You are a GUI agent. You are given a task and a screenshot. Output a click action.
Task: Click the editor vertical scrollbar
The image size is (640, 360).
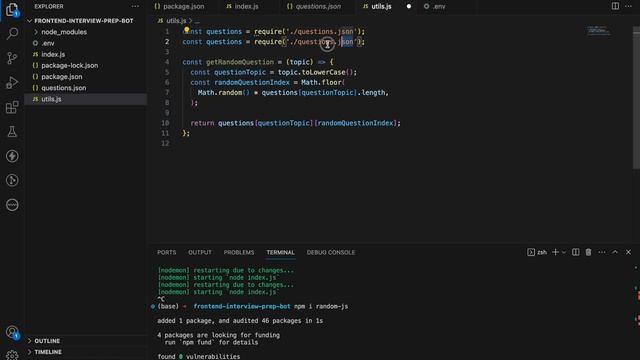coord(636,98)
